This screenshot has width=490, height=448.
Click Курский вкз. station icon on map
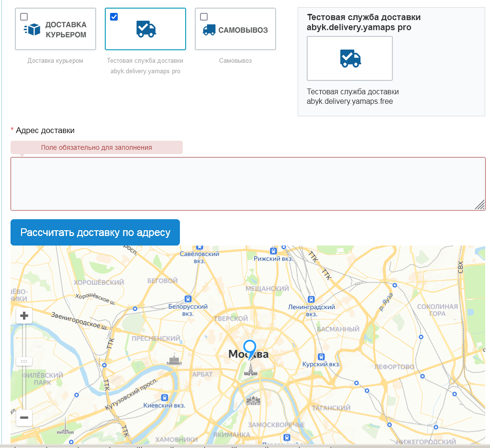pyautogui.click(x=321, y=357)
